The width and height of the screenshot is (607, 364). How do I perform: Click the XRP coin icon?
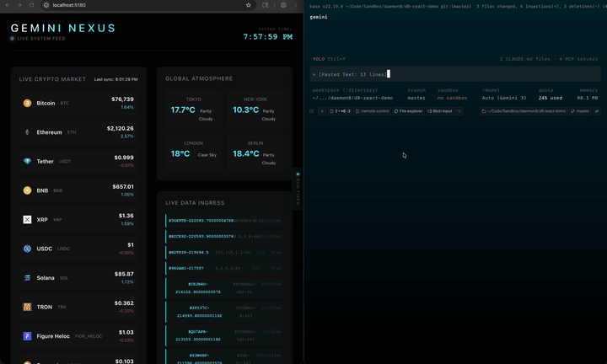click(x=27, y=220)
